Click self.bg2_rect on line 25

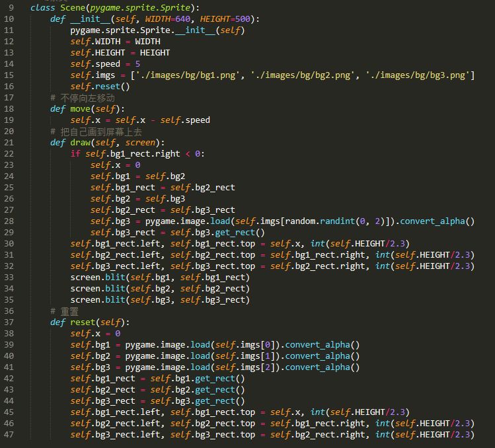coord(203,188)
